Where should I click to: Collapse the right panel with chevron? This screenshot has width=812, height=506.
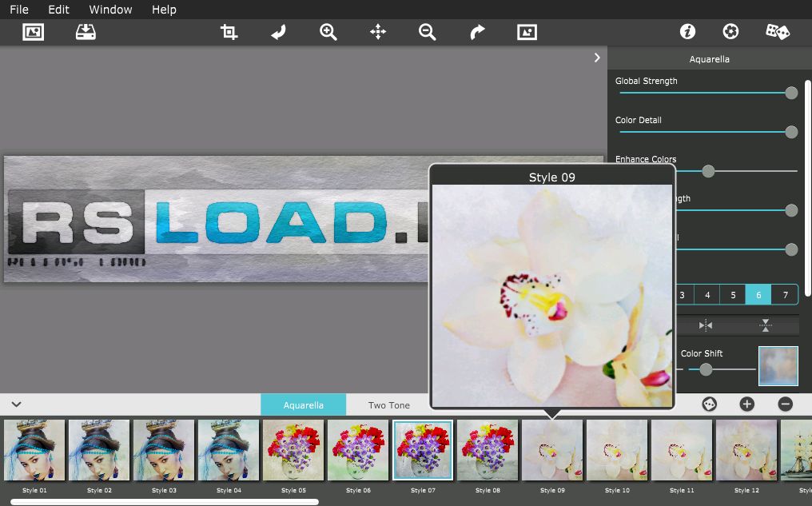coord(597,58)
